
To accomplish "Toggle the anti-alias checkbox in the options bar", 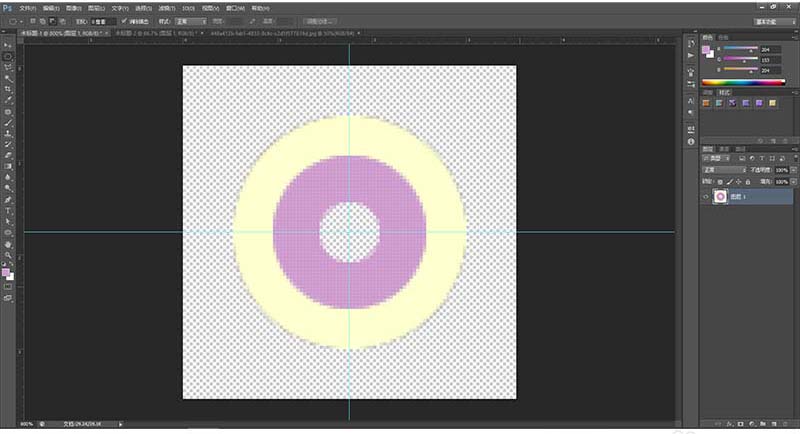I will click(123, 20).
